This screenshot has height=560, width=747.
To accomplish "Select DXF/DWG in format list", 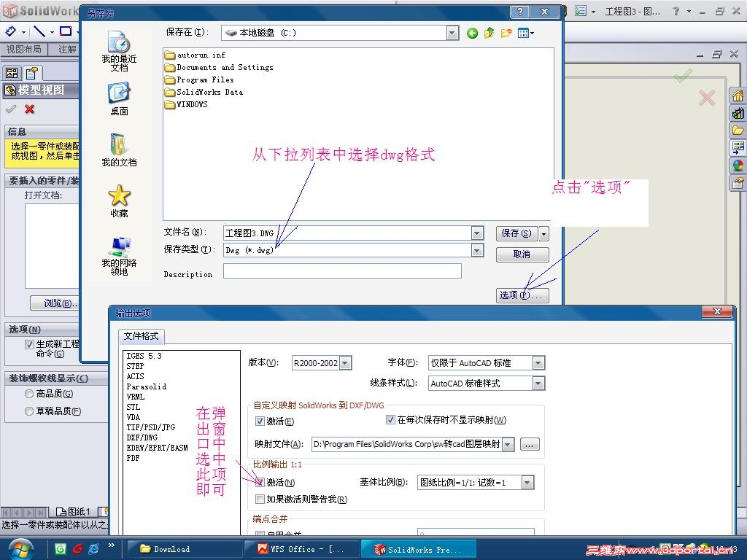I will click(x=142, y=437).
